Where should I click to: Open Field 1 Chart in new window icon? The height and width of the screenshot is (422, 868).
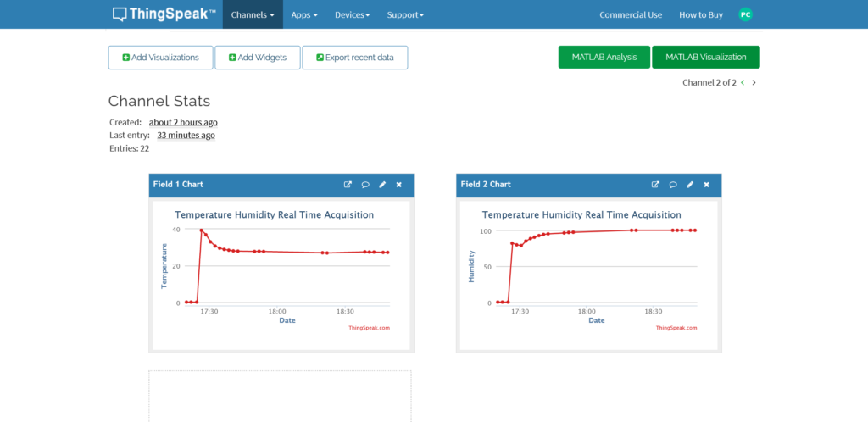tap(348, 185)
